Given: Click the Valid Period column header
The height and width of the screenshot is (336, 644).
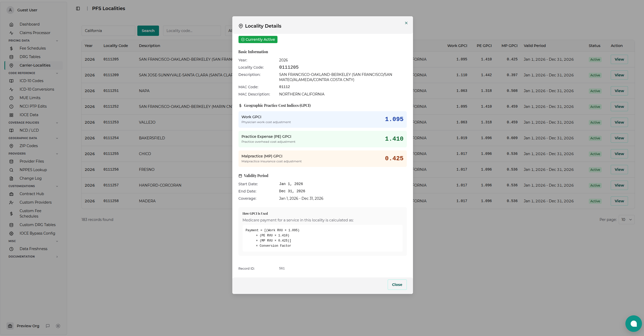Looking at the screenshot, I should 535,46.
